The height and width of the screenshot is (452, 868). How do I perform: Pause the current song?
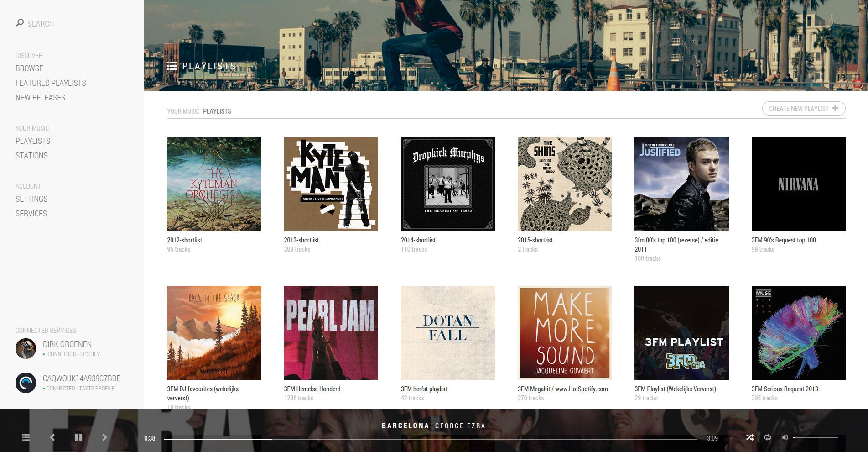pos(78,437)
